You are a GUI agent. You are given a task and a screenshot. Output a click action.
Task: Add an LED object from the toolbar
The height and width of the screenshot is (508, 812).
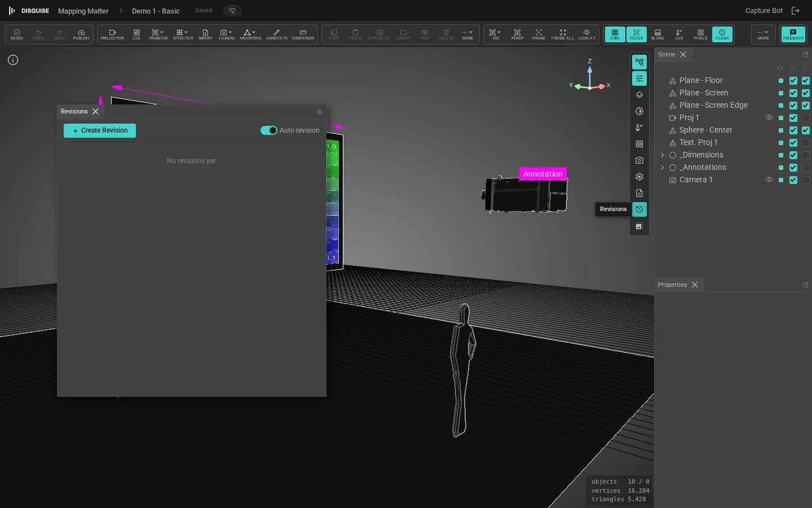(x=136, y=34)
